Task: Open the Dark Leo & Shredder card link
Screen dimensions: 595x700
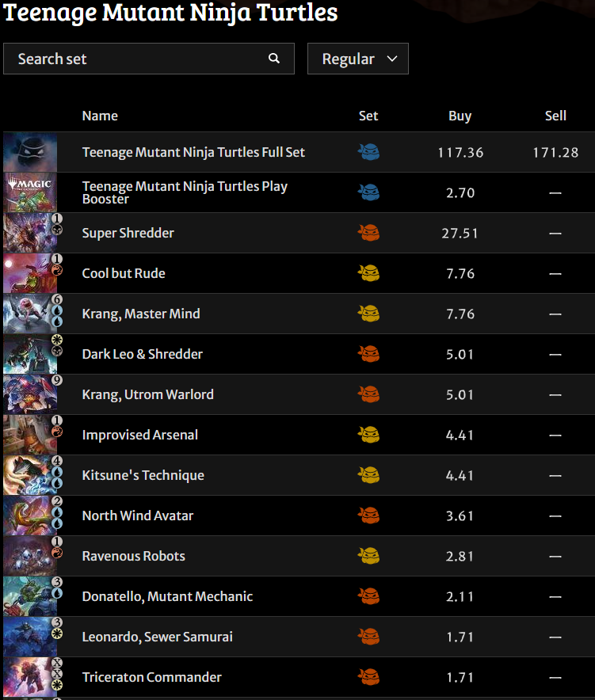Action: [143, 354]
